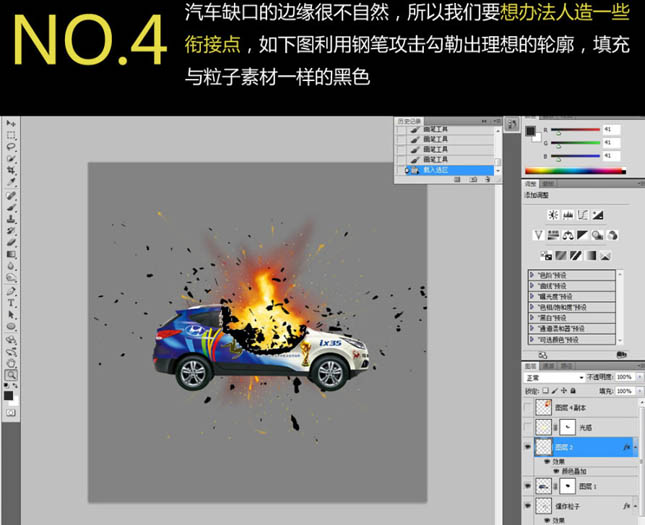This screenshot has width=645, height=525.
Task: Expand the "色阶"预设 presets
Action: [532, 275]
